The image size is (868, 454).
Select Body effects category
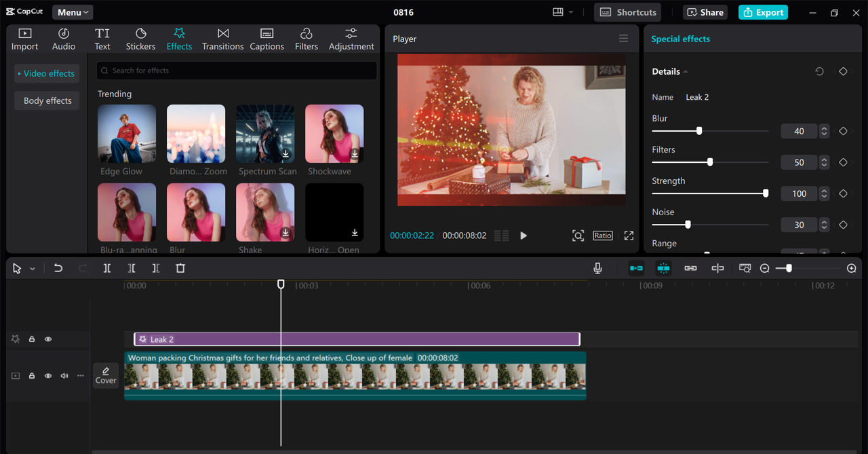[x=47, y=100]
